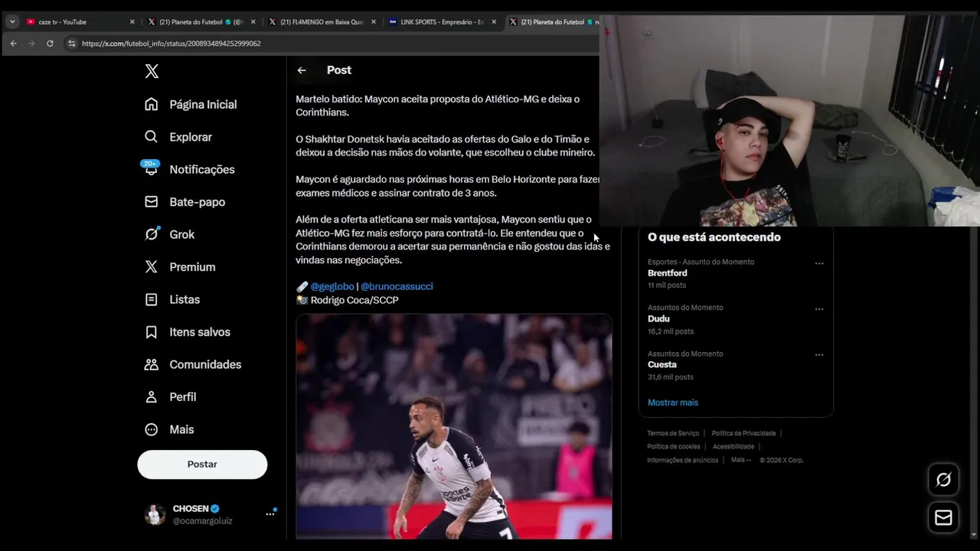Image resolution: width=980 pixels, height=551 pixels.
Task: Click browser back arrow
Action: [13, 44]
